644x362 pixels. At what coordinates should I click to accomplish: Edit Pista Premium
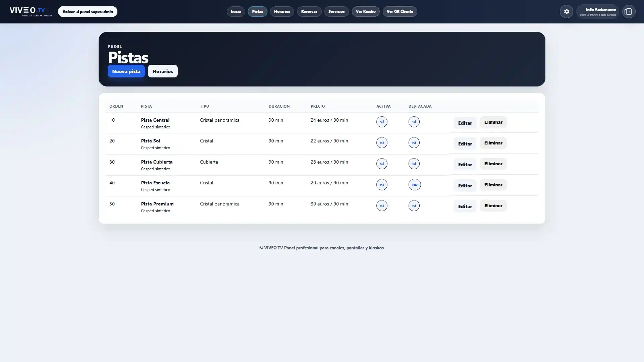465,206
